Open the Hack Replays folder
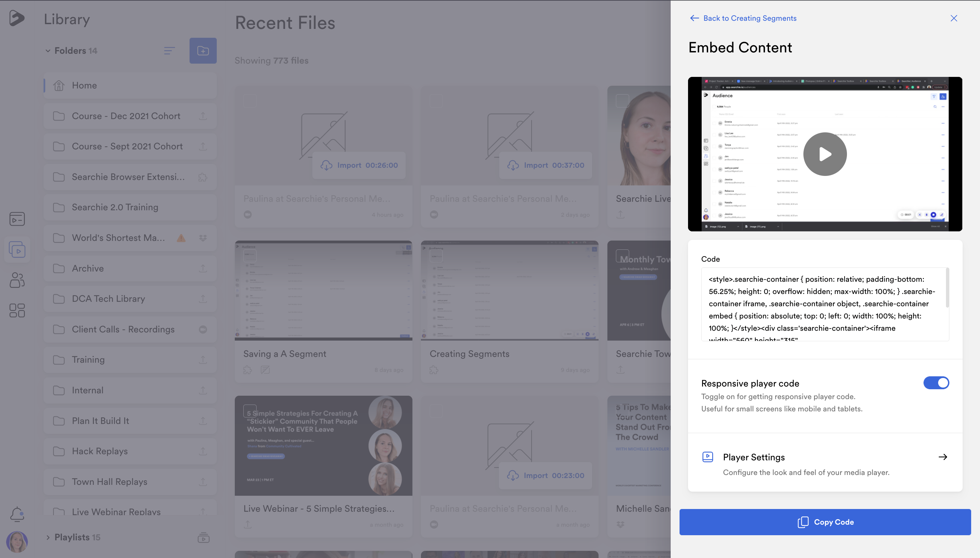Screen dimensions: 980x558 tap(130, 451)
